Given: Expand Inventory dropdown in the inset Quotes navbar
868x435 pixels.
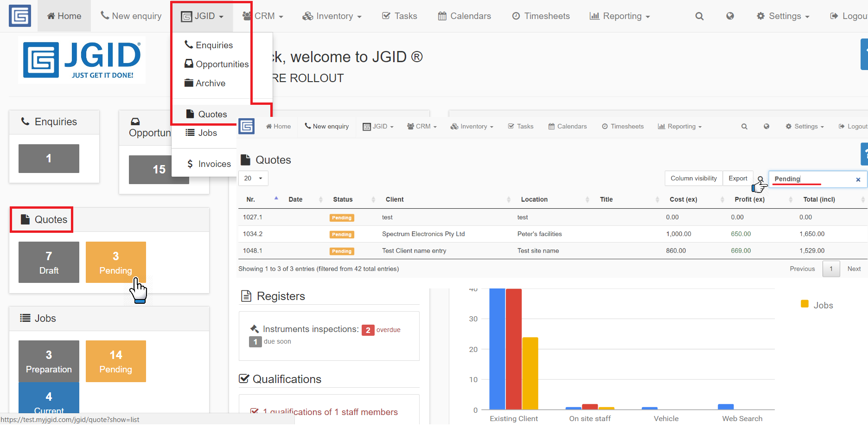Looking at the screenshot, I should coord(472,126).
